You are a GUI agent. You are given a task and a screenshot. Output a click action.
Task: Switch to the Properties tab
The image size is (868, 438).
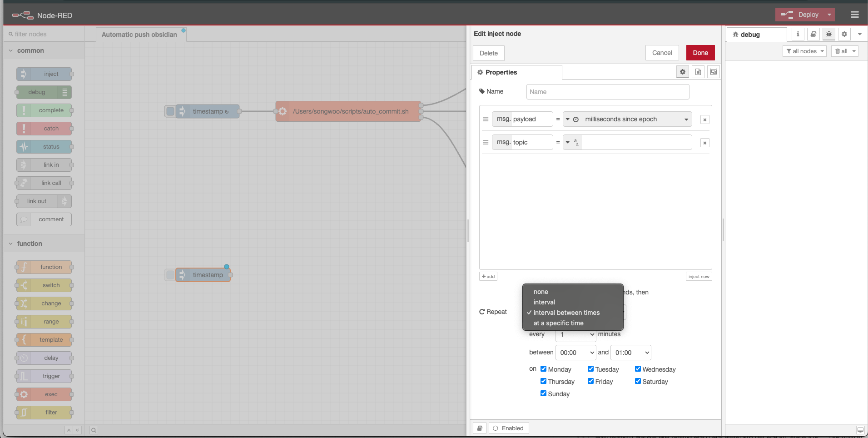pos(516,72)
